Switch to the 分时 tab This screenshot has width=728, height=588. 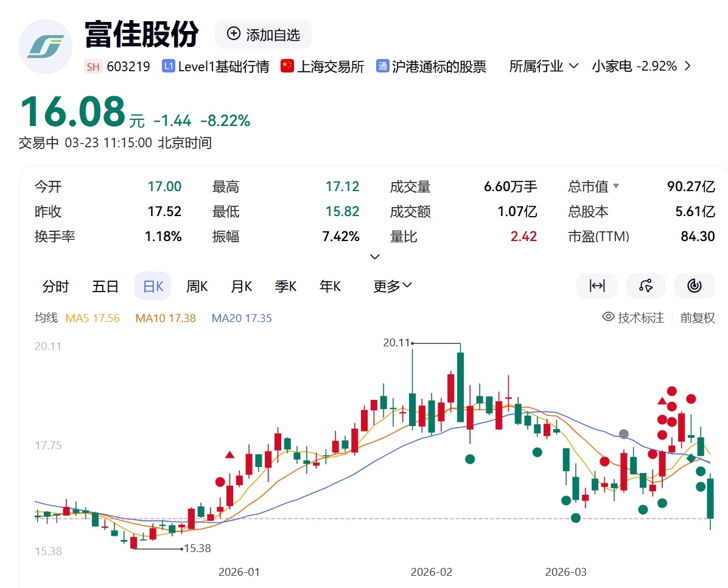click(x=55, y=286)
